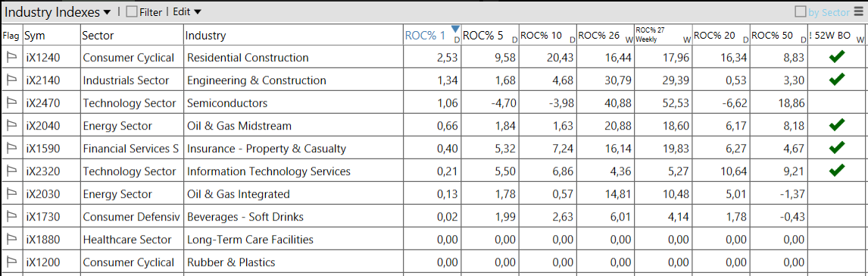Click flag icon beside iX1880
868x276 pixels.
(11, 240)
